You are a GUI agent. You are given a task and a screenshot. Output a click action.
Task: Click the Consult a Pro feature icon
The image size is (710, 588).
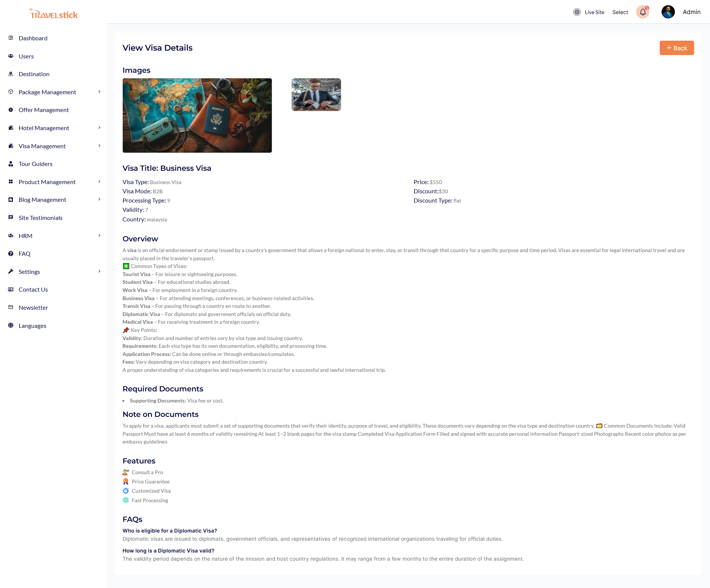(x=126, y=472)
